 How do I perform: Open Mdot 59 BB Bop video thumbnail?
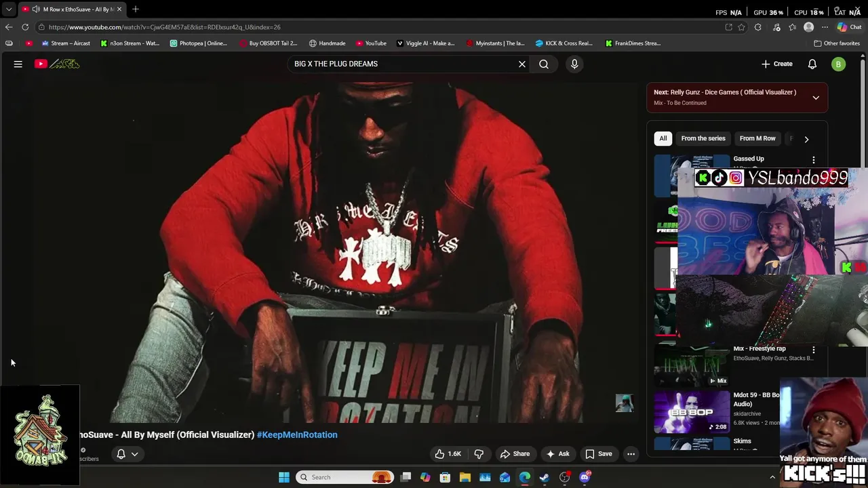[x=692, y=411]
